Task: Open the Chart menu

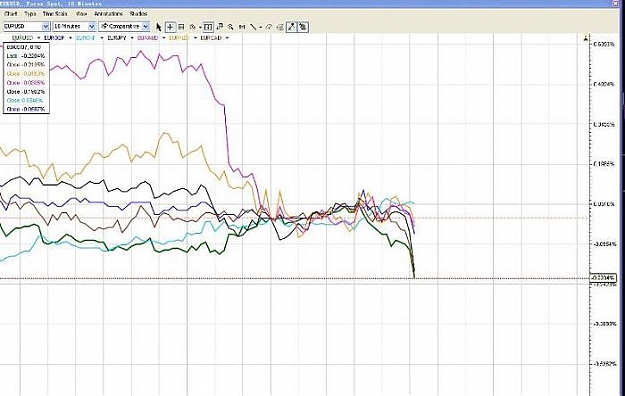Action: (x=11, y=14)
